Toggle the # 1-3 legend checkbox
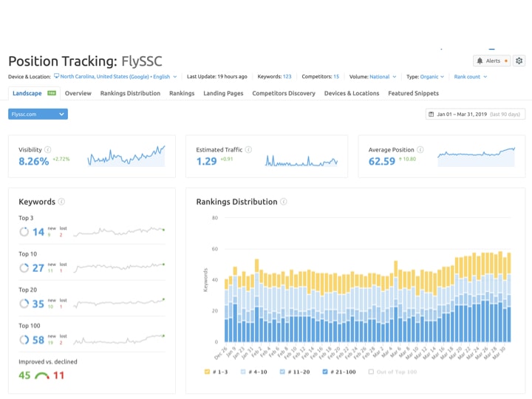The height and width of the screenshot is (399, 532). (207, 372)
